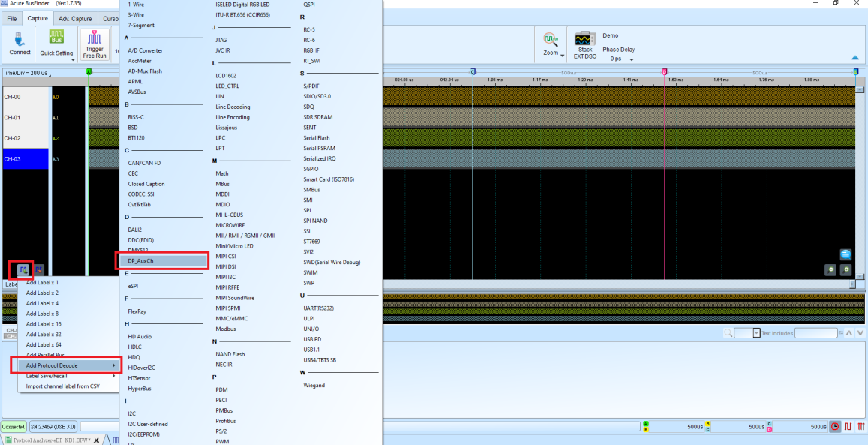Select the CH-01 channel label
The width and height of the screenshot is (868, 445).
[26, 117]
